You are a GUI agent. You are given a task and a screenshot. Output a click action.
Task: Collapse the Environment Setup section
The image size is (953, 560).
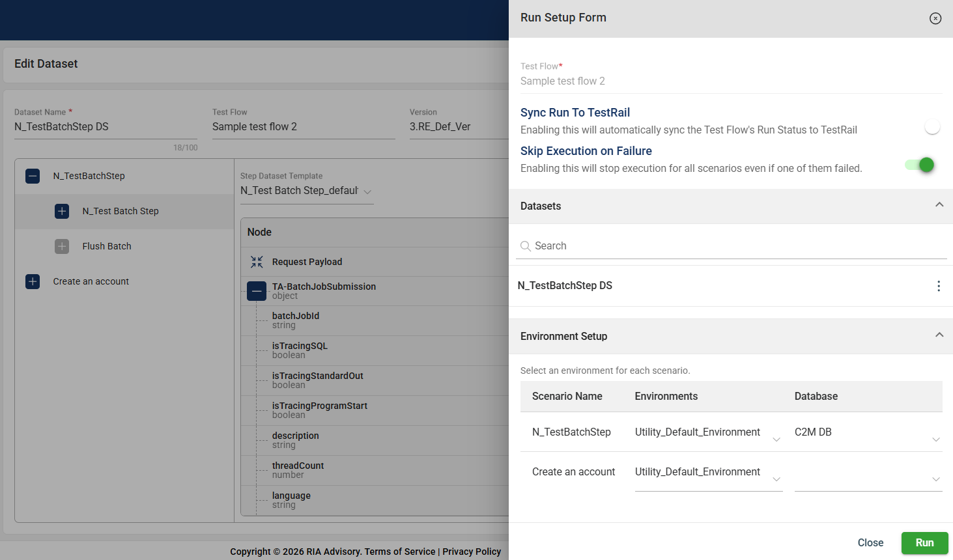(x=939, y=335)
